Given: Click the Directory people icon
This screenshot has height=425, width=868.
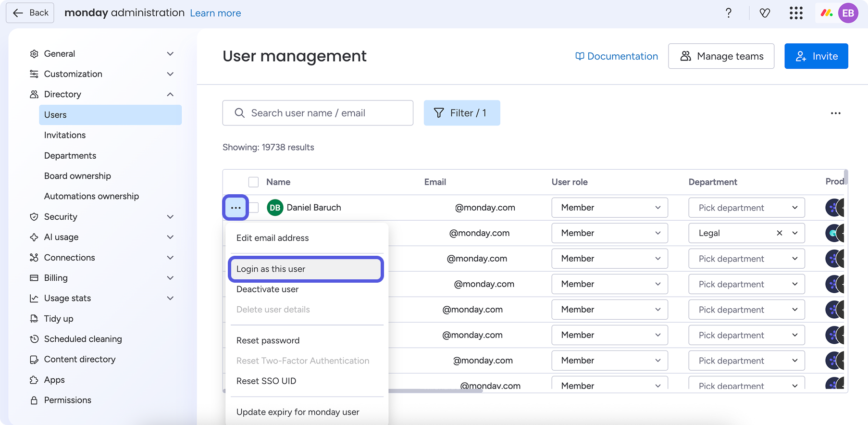Looking at the screenshot, I should [x=34, y=94].
